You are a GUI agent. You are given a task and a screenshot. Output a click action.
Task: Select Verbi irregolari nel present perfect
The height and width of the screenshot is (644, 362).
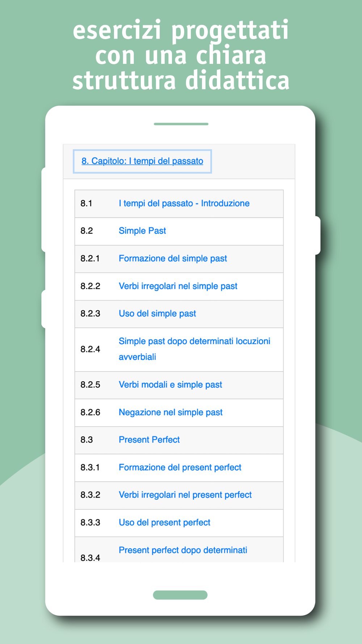click(185, 495)
